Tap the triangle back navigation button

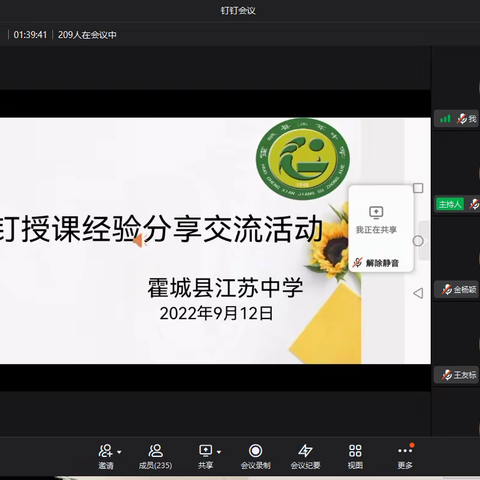418,293
